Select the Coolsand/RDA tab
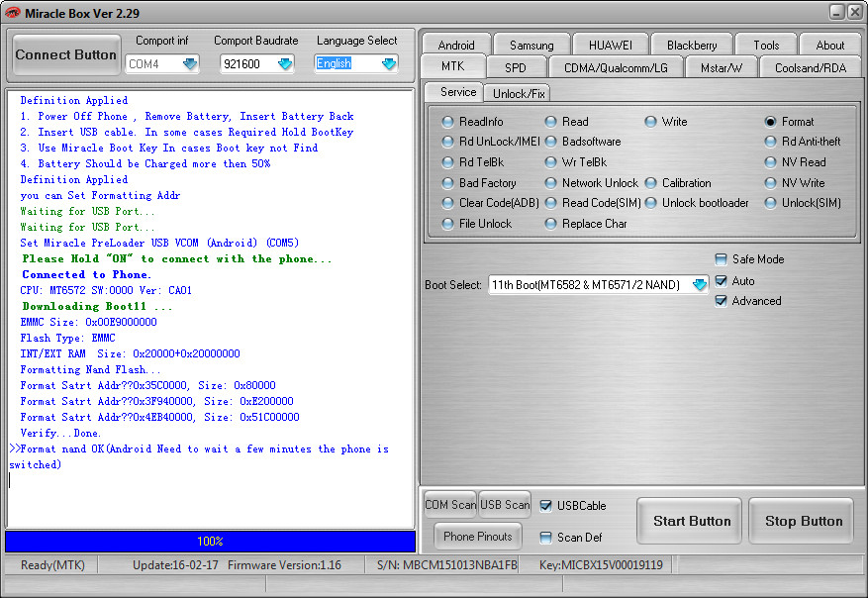The width and height of the screenshot is (868, 598). click(811, 67)
